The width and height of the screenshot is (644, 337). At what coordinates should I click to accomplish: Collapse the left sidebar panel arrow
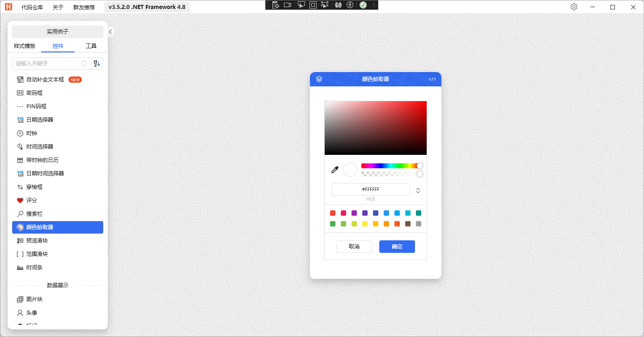pos(110,32)
